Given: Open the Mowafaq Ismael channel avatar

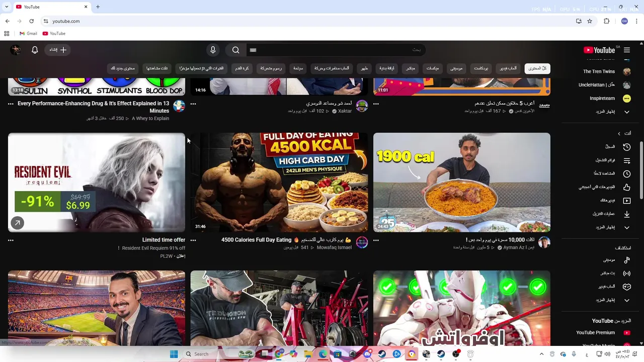Looking at the screenshot, I should click(362, 243).
